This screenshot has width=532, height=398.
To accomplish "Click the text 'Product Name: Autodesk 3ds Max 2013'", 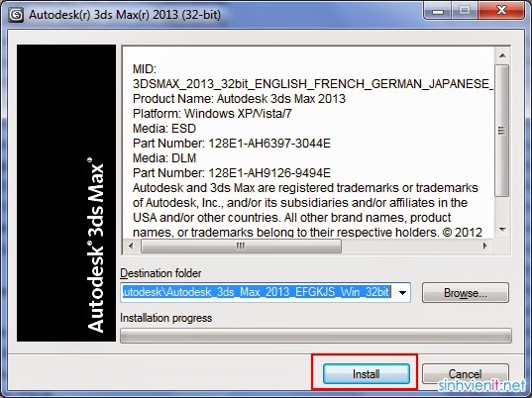I will tap(239, 99).
